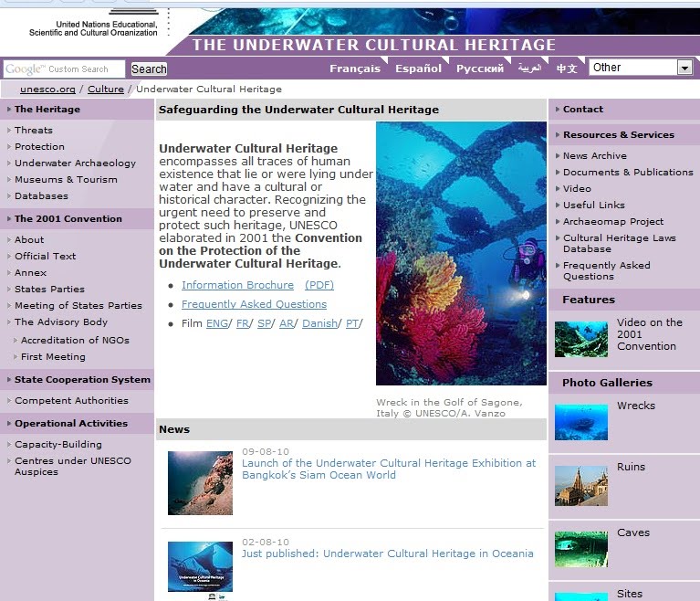Click the Golf of Sagone wreck photo

(x=461, y=253)
